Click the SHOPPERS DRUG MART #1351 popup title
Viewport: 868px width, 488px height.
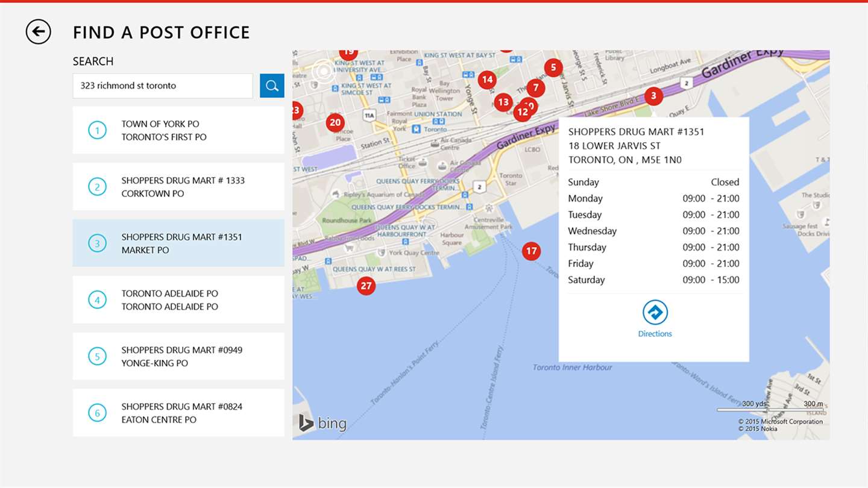tap(637, 131)
